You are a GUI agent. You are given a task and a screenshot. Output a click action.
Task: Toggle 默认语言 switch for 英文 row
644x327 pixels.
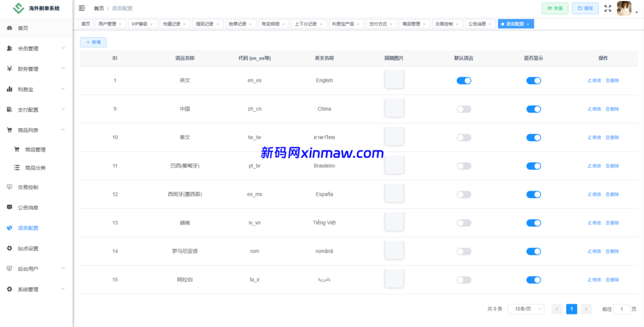tap(464, 80)
